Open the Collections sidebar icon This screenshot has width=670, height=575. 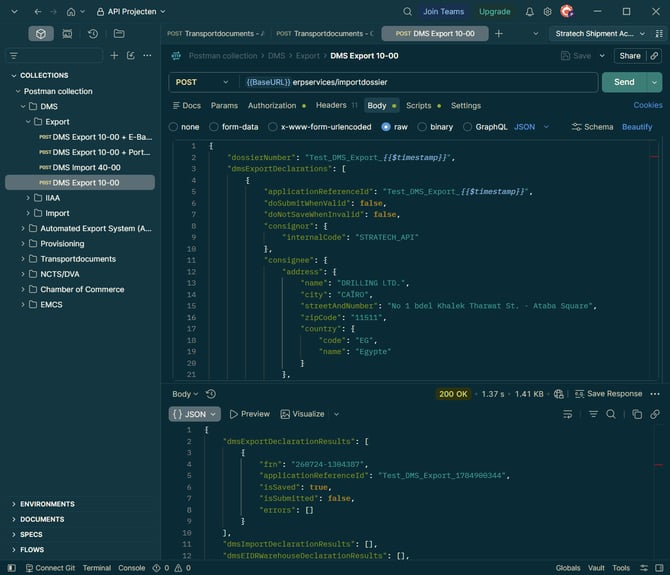(41, 34)
